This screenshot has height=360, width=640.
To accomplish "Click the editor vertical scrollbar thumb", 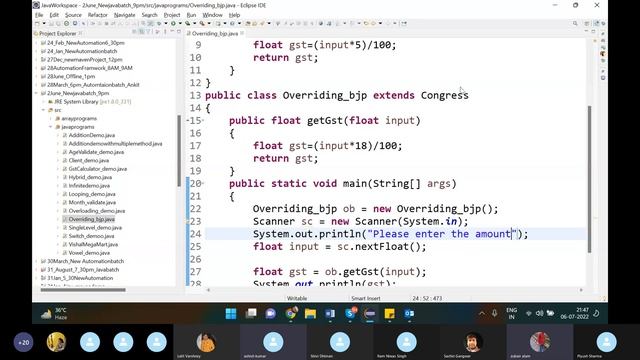I will [589, 179].
